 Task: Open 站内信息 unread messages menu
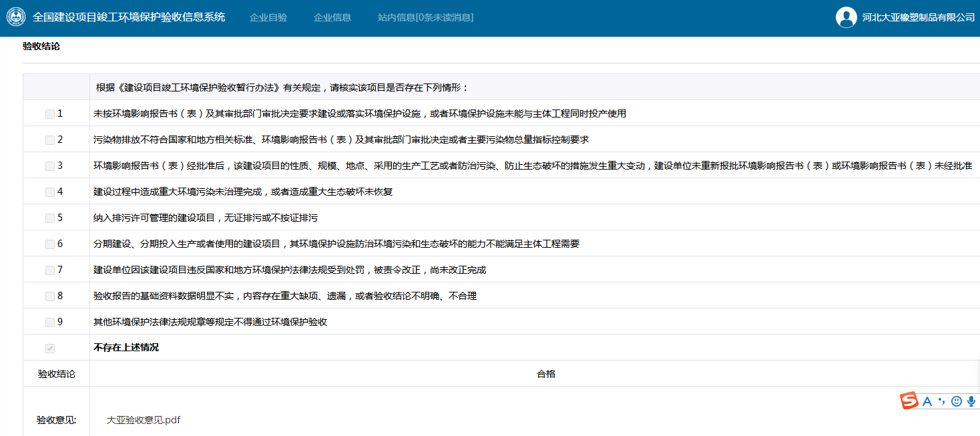point(425,17)
